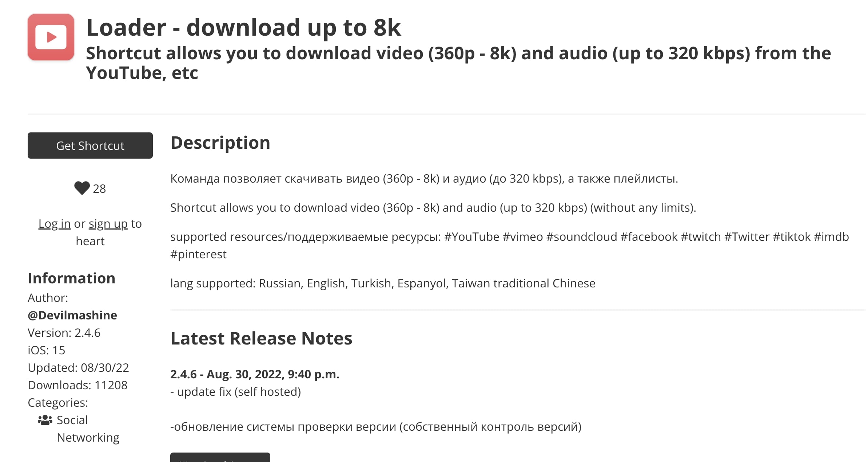The height and width of the screenshot is (462, 868).
Task: Click the dark button below release notes
Action: coord(220,458)
